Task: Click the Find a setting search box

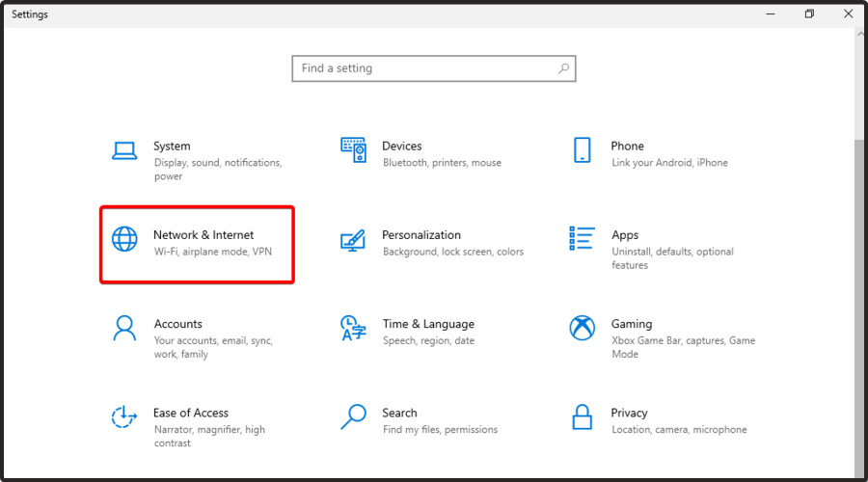Action: (x=434, y=68)
